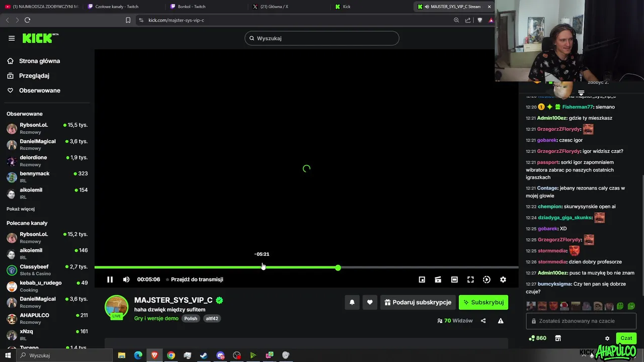Follow the channel with heart button
Screen dimensions: 644x362
click(x=370, y=302)
